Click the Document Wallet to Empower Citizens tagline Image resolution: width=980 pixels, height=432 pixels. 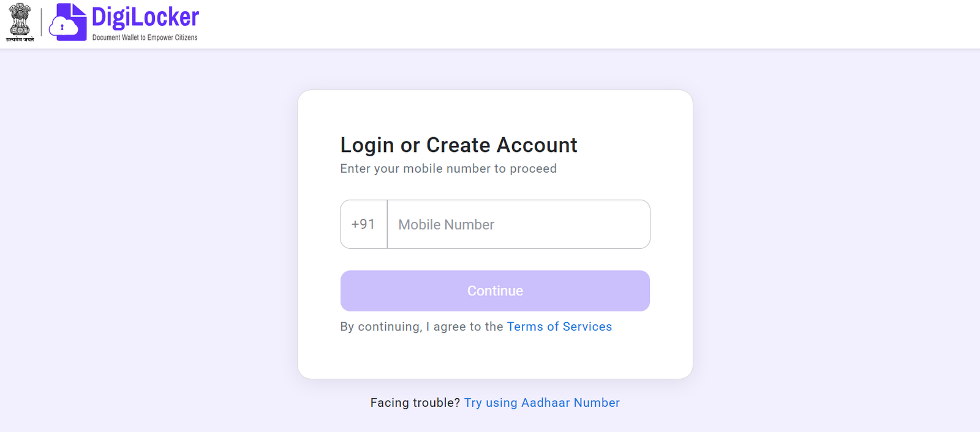[145, 38]
